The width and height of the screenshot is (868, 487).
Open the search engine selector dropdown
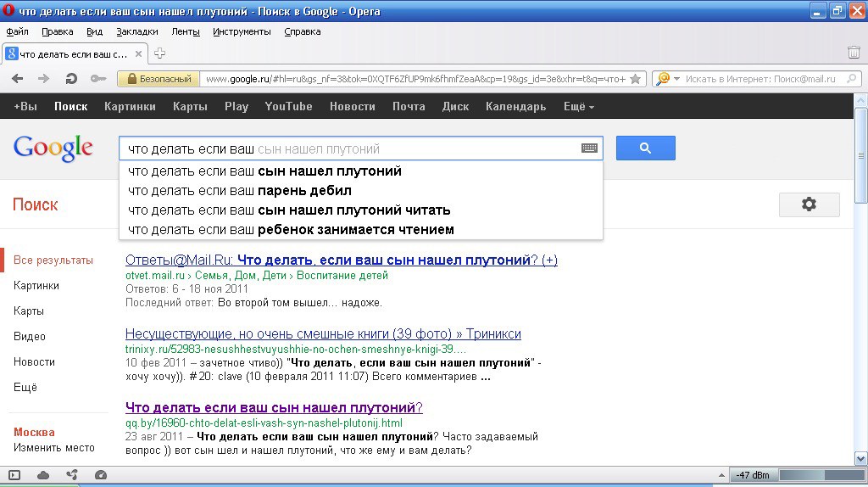668,79
